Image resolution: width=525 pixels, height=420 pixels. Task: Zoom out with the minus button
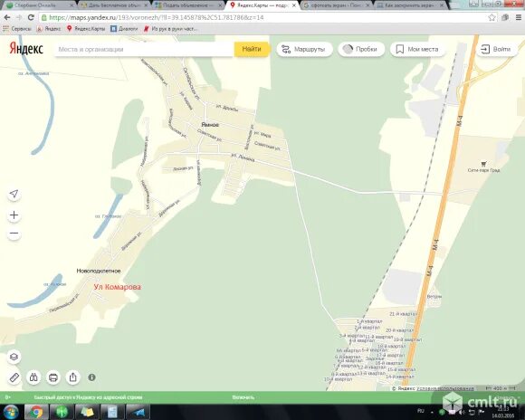coord(14,234)
